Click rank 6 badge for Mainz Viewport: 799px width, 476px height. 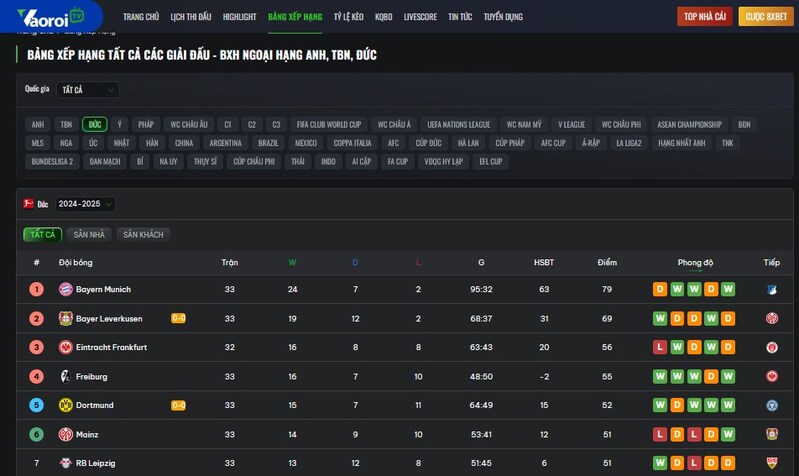pos(36,434)
